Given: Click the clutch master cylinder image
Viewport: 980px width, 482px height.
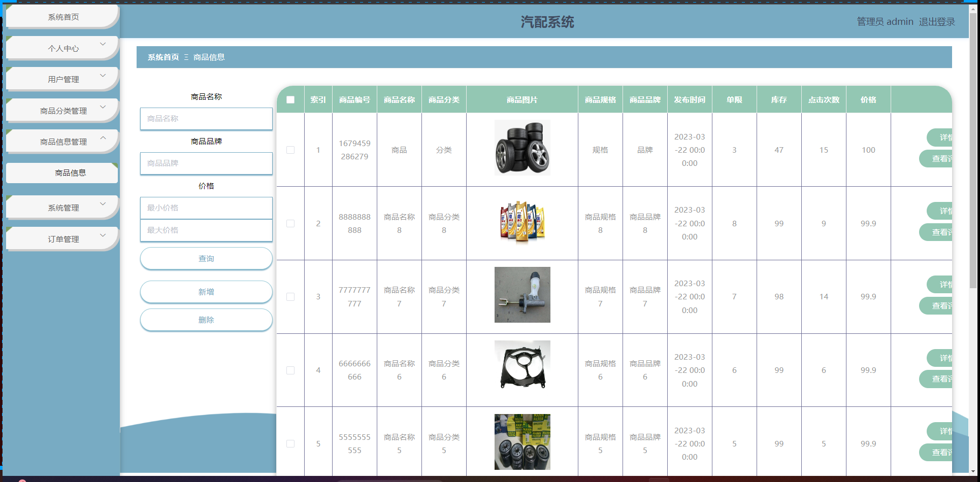Looking at the screenshot, I should point(522,295).
